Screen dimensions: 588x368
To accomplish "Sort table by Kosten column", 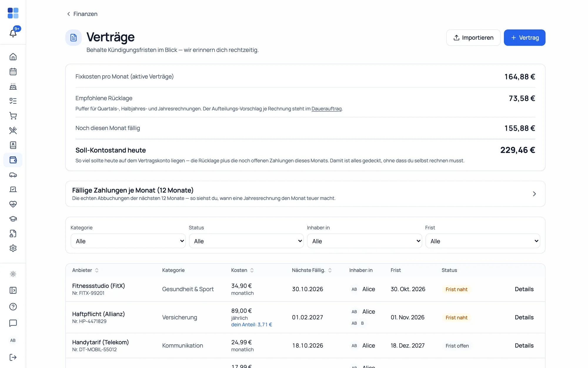I will (x=242, y=270).
